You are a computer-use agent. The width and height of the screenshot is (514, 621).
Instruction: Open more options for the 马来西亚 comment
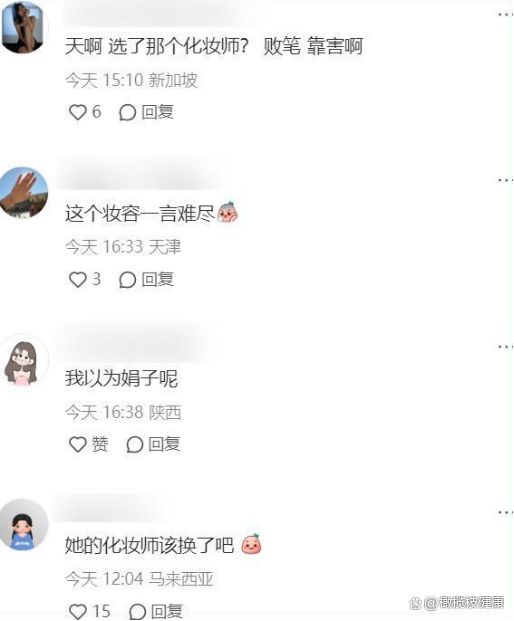click(x=505, y=512)
